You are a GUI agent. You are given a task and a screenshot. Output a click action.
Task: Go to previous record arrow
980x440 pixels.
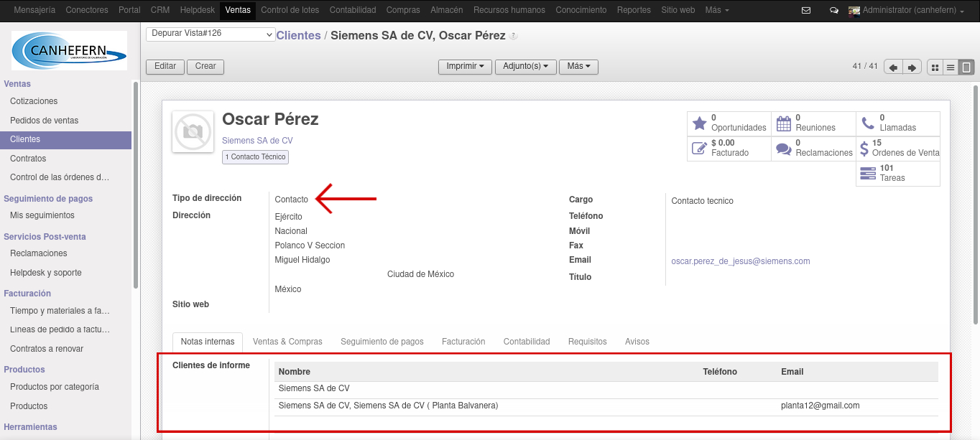point(894,67)
